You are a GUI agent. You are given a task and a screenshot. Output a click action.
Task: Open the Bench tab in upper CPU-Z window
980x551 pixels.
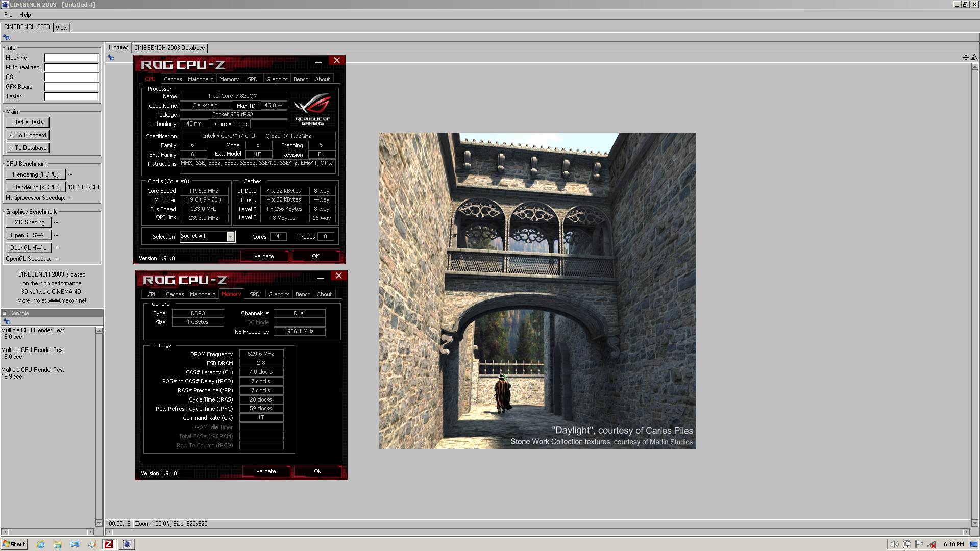point(301,79)
